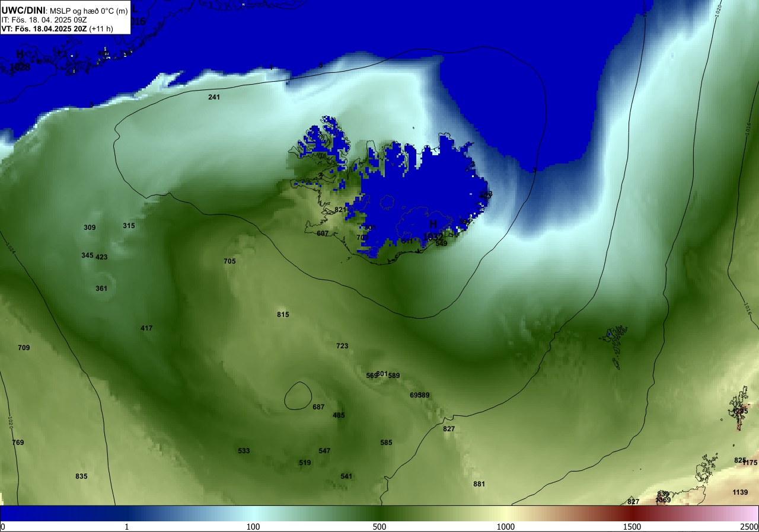Click the 709 height value
Screen dimensions: 759x532
pos(24,348)
